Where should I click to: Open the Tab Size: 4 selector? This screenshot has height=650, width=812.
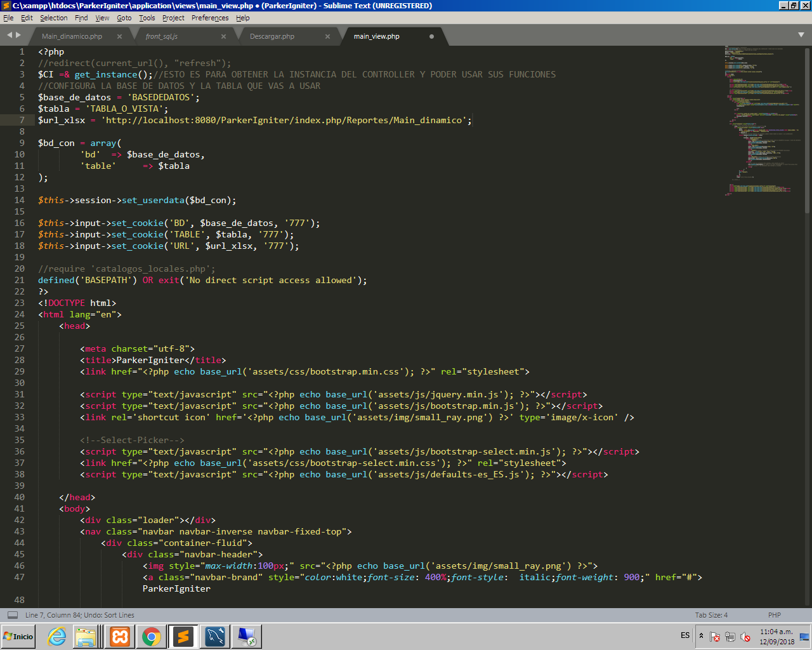[711, 615]
